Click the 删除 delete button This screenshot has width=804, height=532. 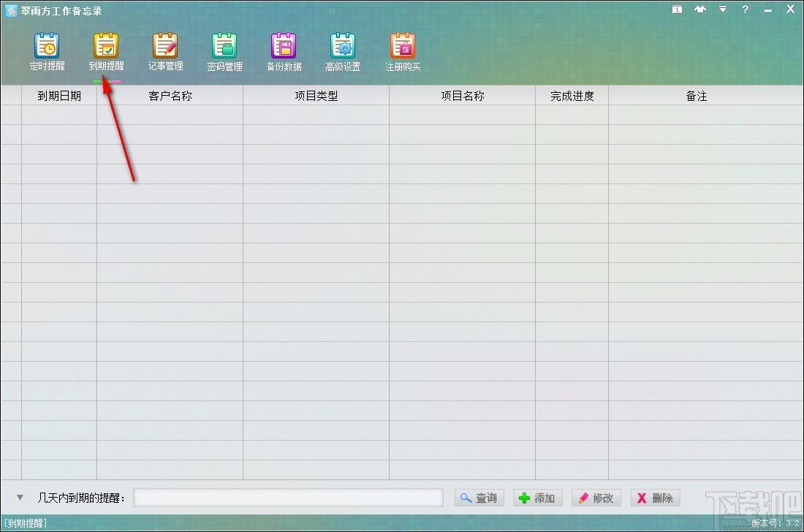pos(655,498)
